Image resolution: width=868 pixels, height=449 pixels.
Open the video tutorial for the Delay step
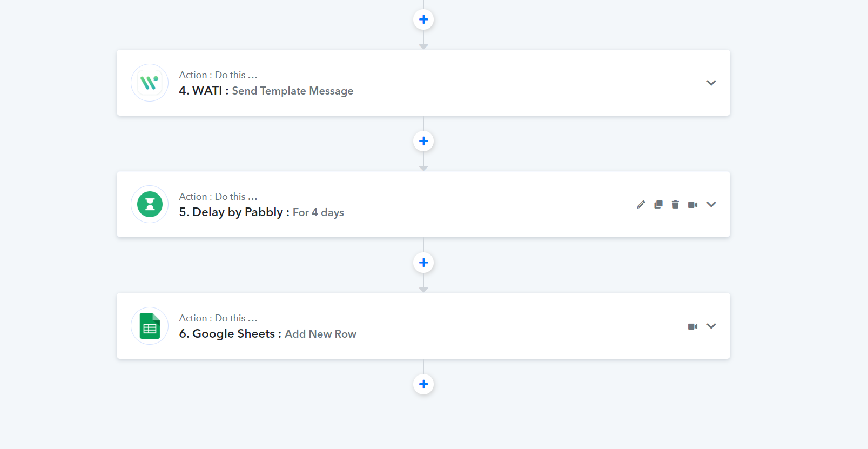(693, 205)
